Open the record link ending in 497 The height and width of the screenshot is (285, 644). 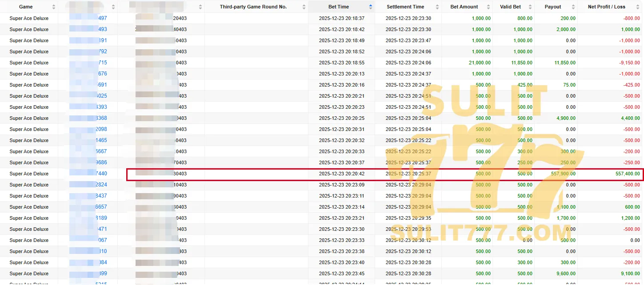pyautogui.click(x=102, y=18)
